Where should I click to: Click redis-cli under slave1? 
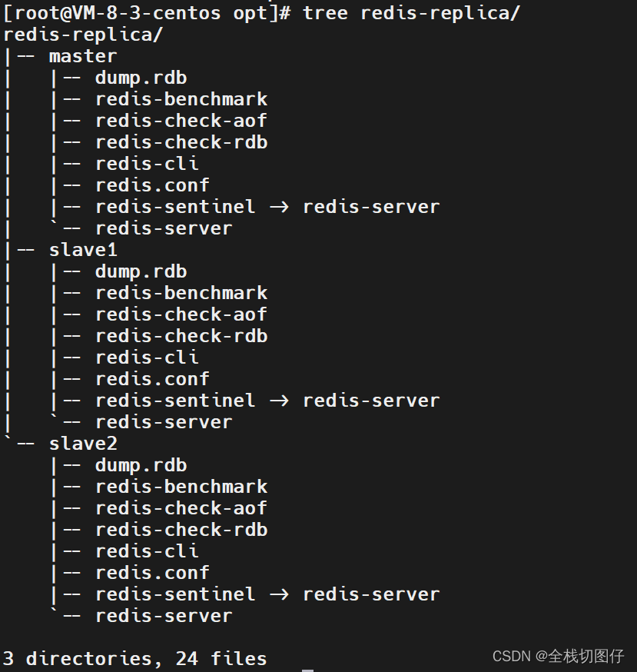[147, 358]
